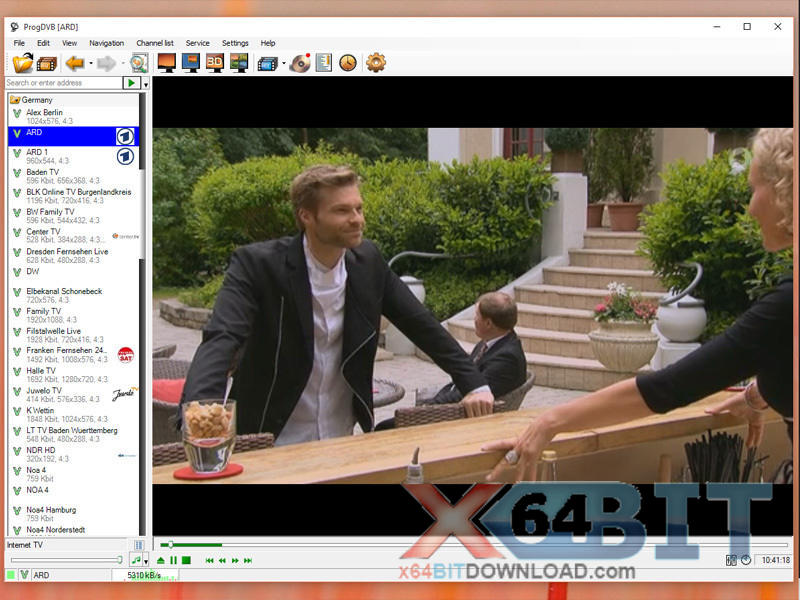This screenshot has height=600, width=800.
Task: Click the blue-screen monitor icon
Action: (x=191, y=63)
